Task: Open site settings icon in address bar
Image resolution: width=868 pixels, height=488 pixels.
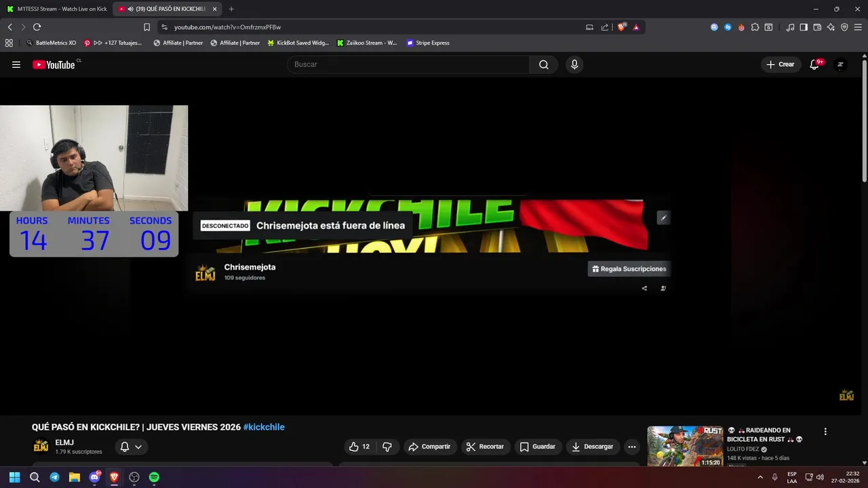Action: tap(164, 27)
